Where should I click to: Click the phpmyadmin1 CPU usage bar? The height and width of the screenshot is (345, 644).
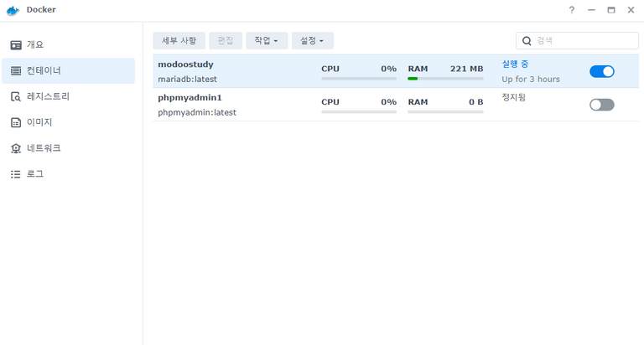[x=359, y=111]
